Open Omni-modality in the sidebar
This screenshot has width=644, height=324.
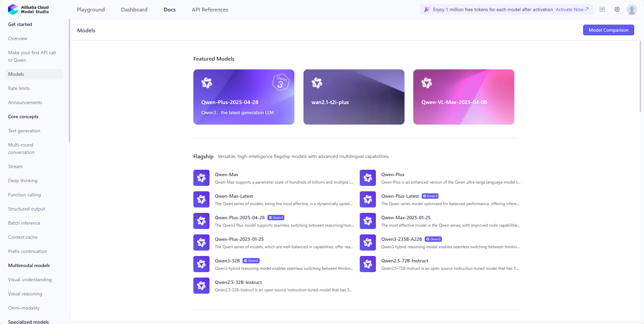(34, 308)
